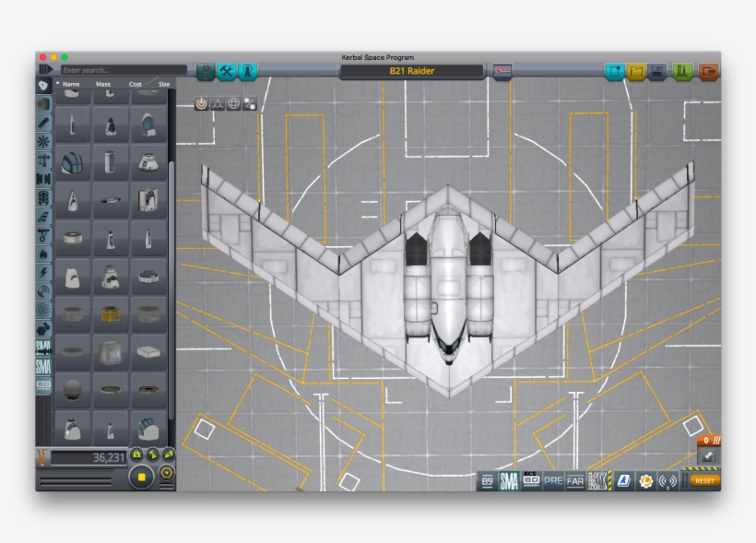Click the B9 toolbar icon

pos(486,480)
